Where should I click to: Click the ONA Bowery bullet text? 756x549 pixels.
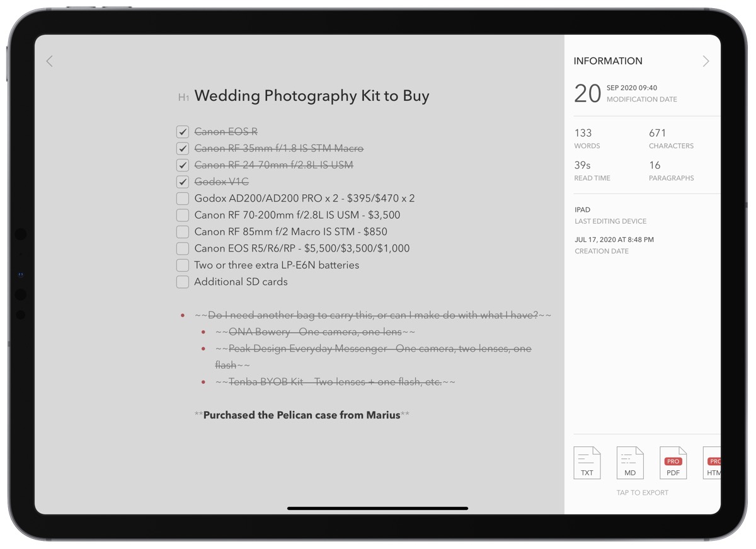click(x=315, y=332)
